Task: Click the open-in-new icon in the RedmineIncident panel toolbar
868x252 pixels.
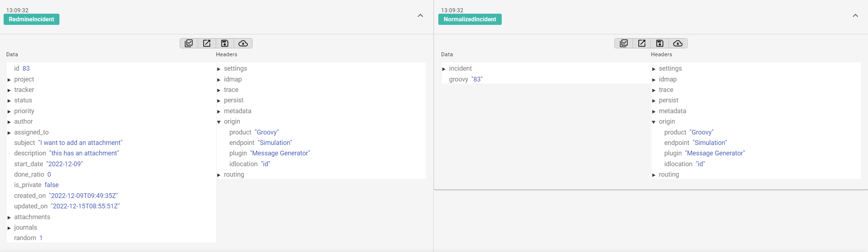Action: point(207,43)
